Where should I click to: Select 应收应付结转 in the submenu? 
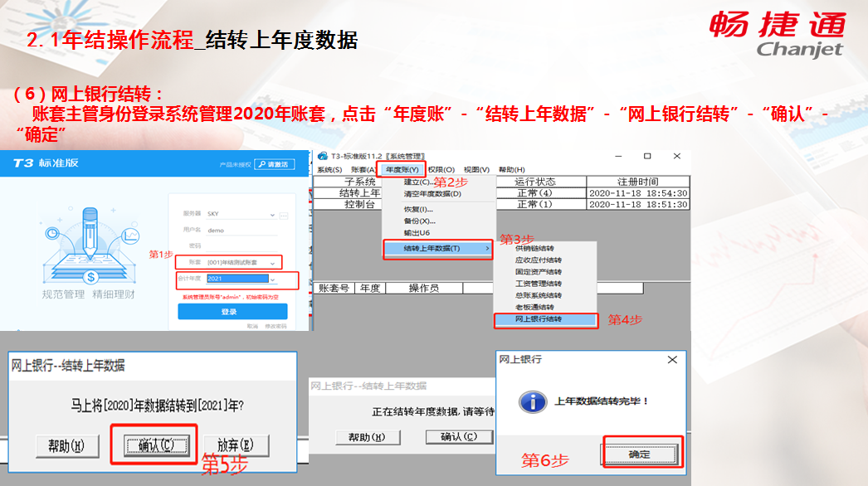[538, 260]
